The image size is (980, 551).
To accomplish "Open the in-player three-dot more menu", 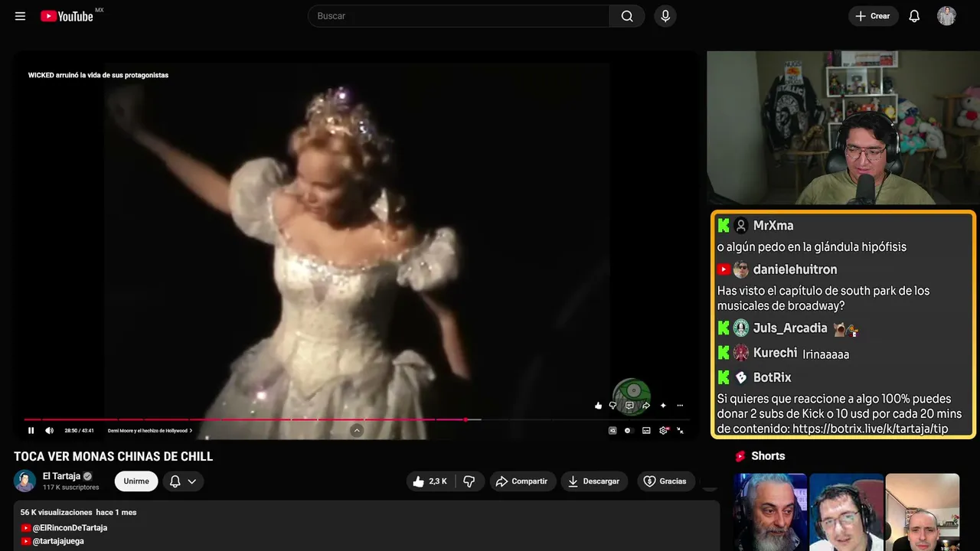I will tap(680, 406).
